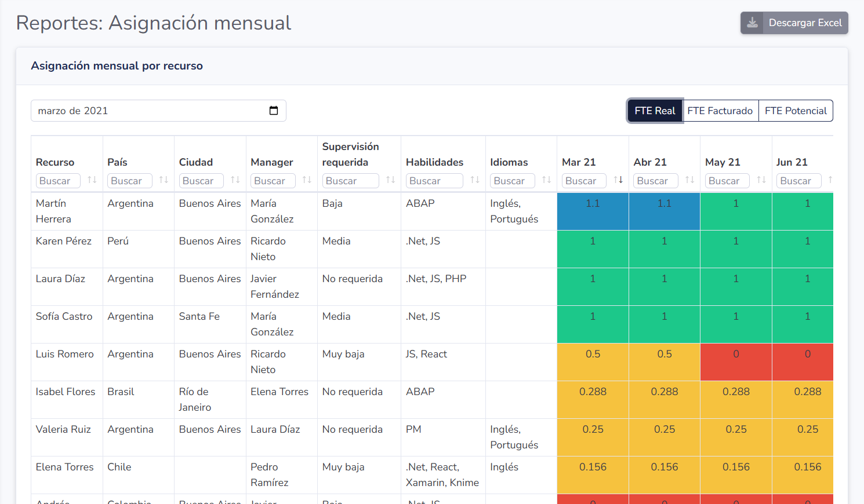The width and height of the screenshot is (864, 504).
Task: Change sorting on the Mar 21 column
Action: coord(618,180)
